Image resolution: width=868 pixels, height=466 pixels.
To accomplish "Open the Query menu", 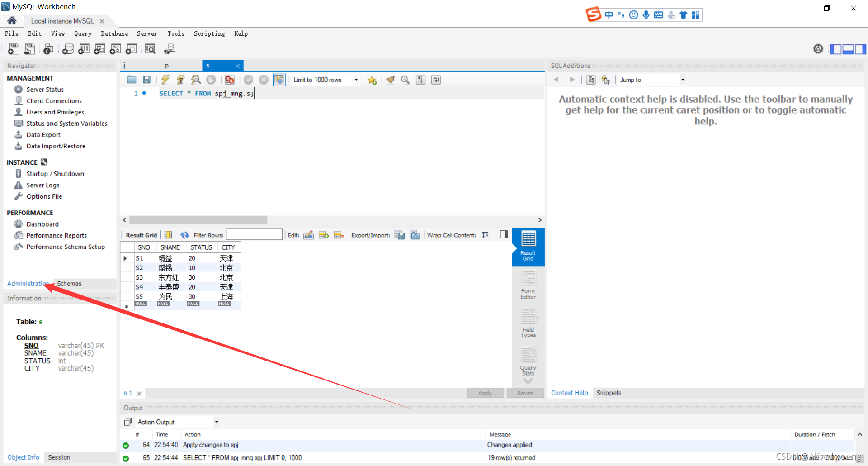I will pos(83,33).
